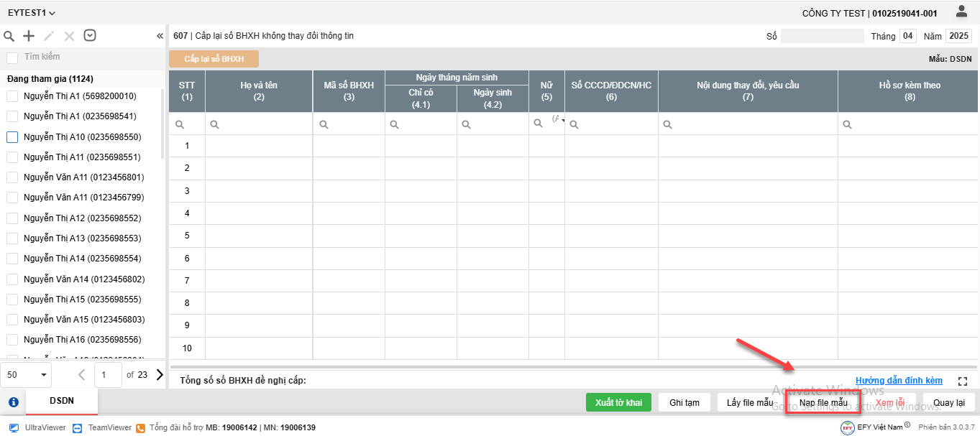Click the Nạp file mẫu button
The height and width of the screenshot is (436, 980).
823,402
